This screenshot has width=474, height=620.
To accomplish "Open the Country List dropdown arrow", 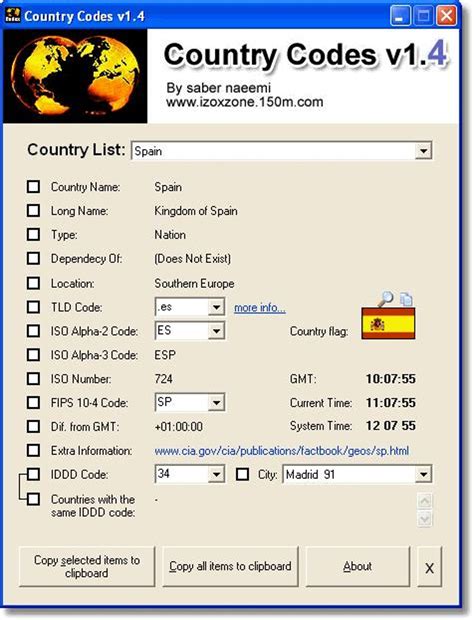I will (x=423, y=151).
